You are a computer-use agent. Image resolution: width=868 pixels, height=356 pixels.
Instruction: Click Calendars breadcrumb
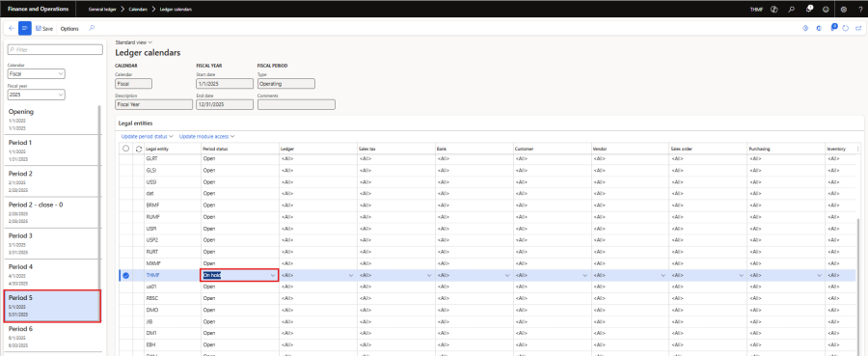point(138,10)
